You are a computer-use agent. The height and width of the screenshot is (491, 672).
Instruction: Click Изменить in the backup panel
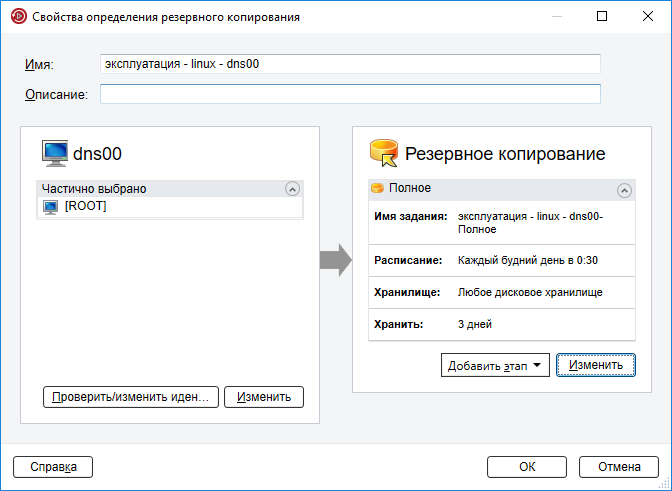[x=596, y=365]
